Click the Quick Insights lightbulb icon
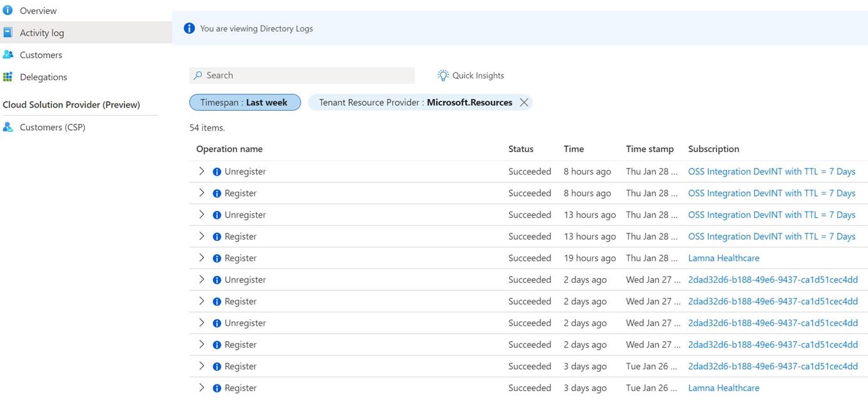Viewport: 868px width, 403px height. [443, 75]
